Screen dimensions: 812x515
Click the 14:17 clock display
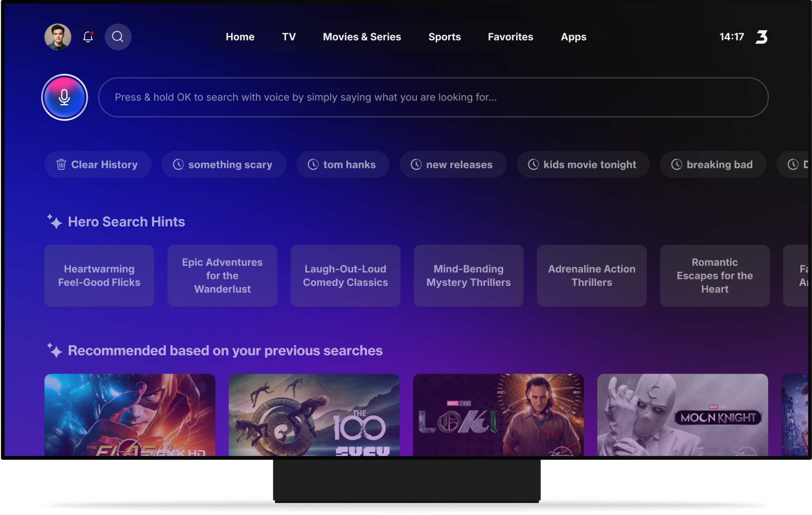731,37
